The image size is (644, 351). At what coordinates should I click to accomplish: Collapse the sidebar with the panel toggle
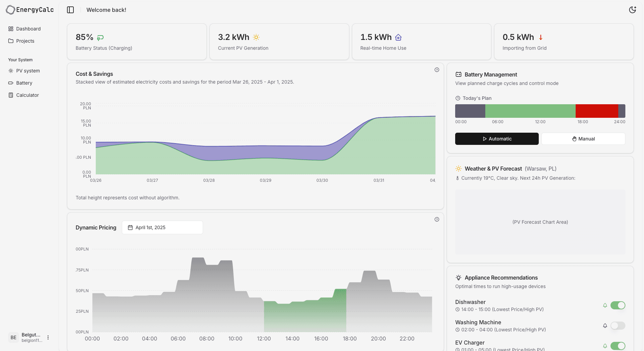pyautogui.click(x=70, y=10)
